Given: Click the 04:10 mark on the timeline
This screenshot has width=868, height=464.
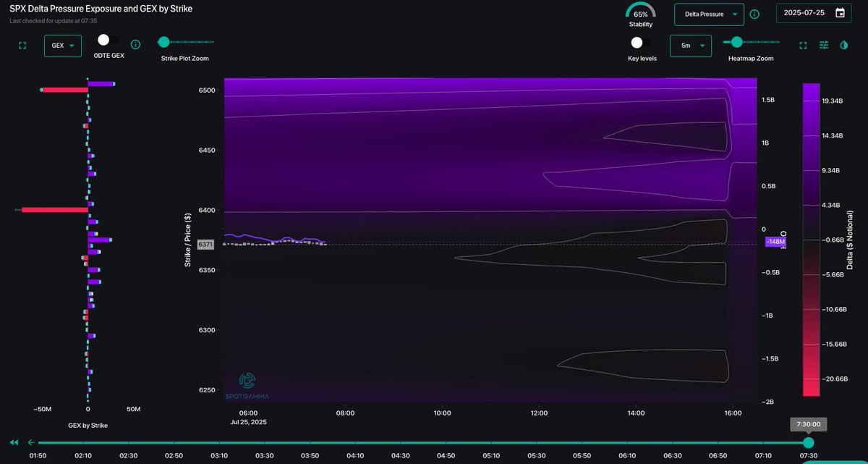Looking at the screenshot, I should coord(355,455).
